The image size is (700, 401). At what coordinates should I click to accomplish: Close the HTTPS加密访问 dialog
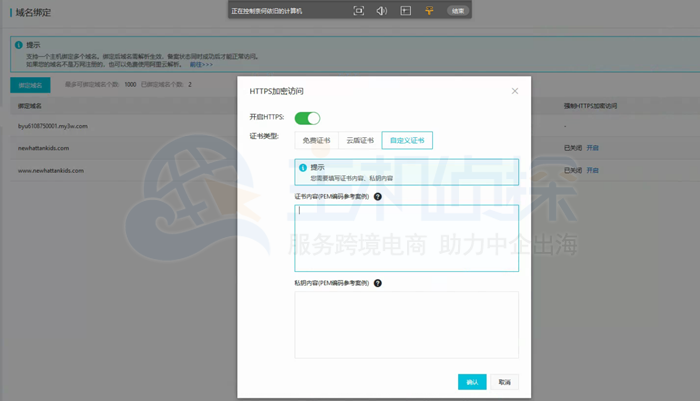pos(515,91)
